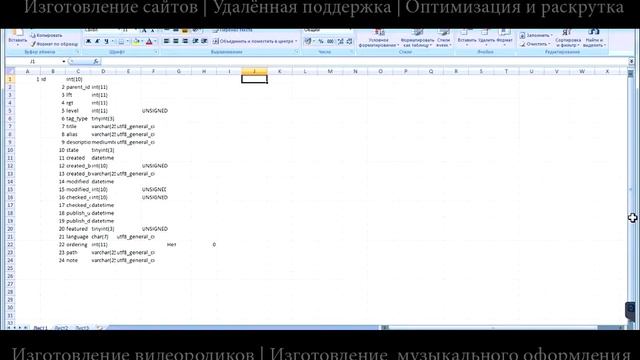Click Insert cells (Вставить) in Cells group
This screenshot has width=640, height=360.
point(467,38)
